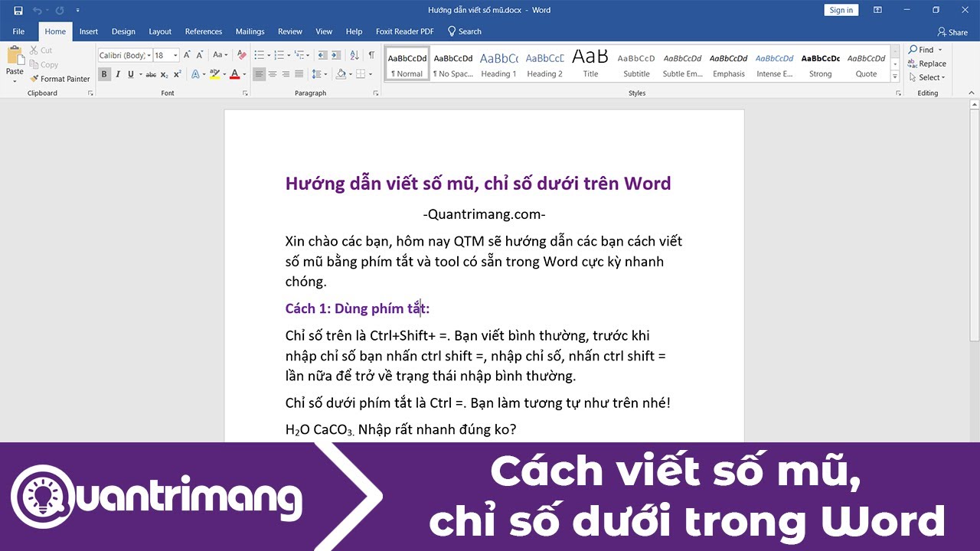Open the Calibri (Body) font name dropdown

click(x=149, y=55)
